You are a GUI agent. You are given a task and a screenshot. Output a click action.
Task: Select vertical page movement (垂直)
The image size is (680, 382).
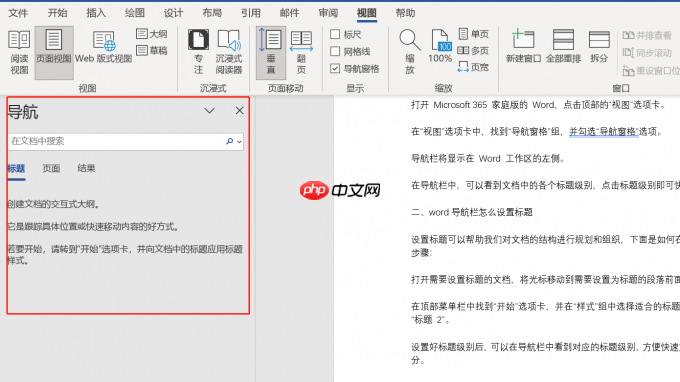tap(271, 52)
